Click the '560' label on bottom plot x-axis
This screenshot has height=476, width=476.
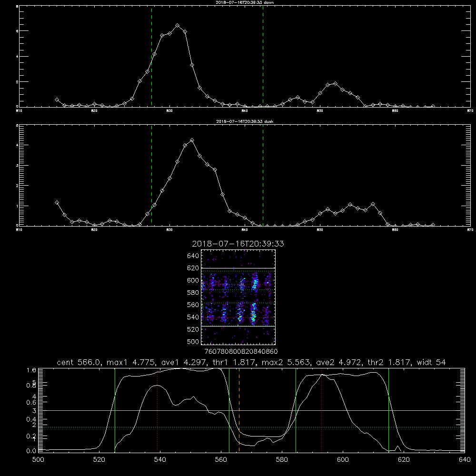click(221, 460)
